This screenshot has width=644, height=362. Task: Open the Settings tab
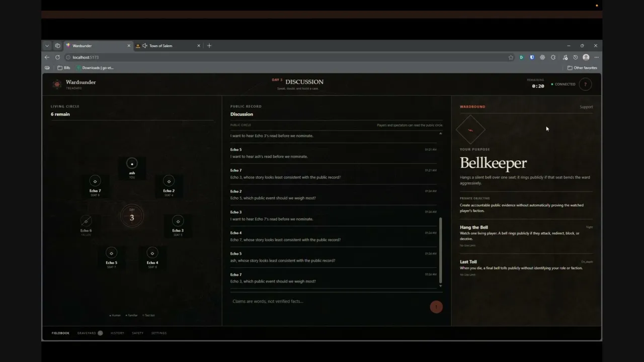159,333
